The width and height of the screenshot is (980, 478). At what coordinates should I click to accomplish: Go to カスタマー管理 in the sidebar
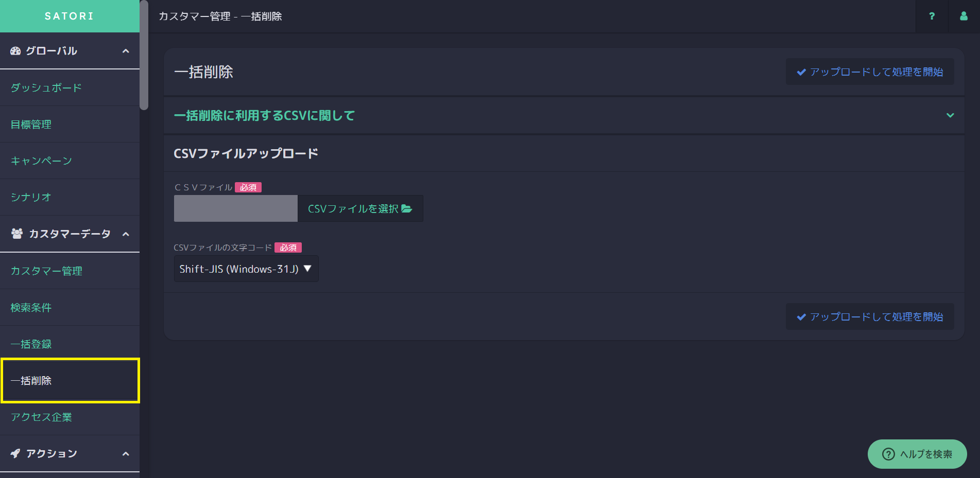point(46,271)
